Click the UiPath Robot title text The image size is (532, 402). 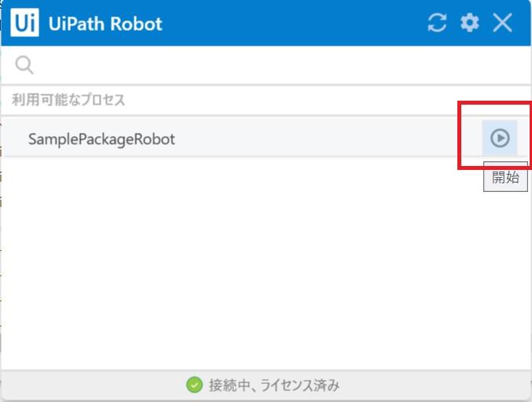tap(105, 23)
